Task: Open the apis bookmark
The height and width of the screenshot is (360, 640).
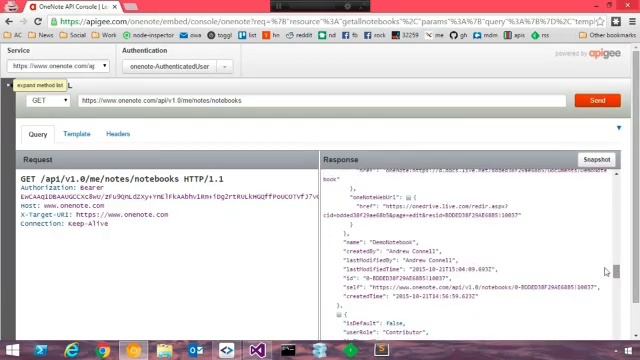Action: pos(514,36)
